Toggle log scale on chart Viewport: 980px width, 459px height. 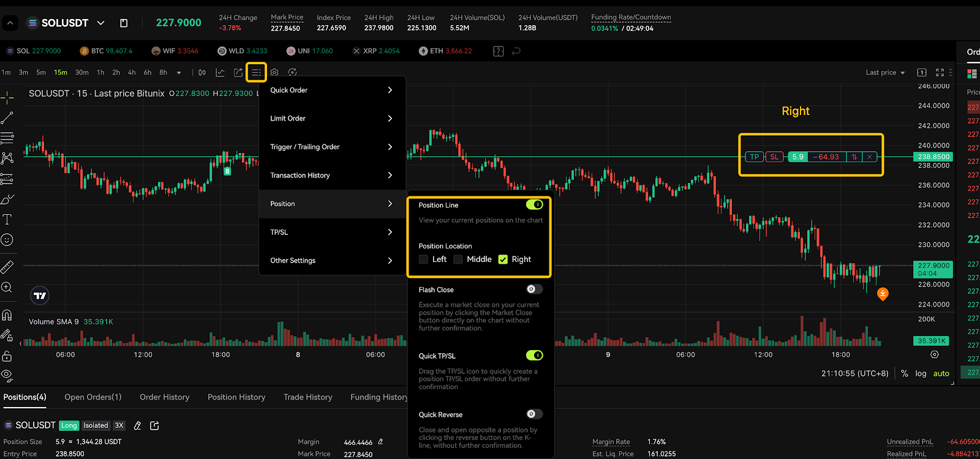tap(921, 373)
